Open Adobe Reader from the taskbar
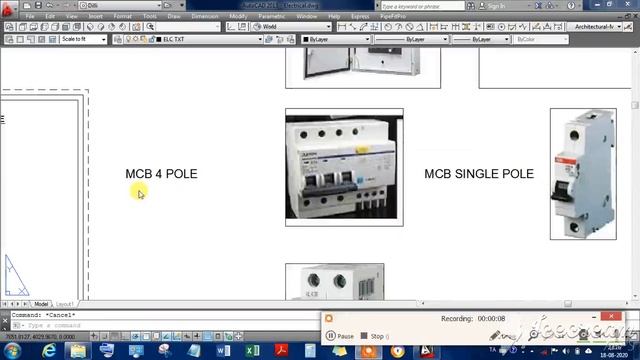 pyautogui.click(x=281, y=351)
